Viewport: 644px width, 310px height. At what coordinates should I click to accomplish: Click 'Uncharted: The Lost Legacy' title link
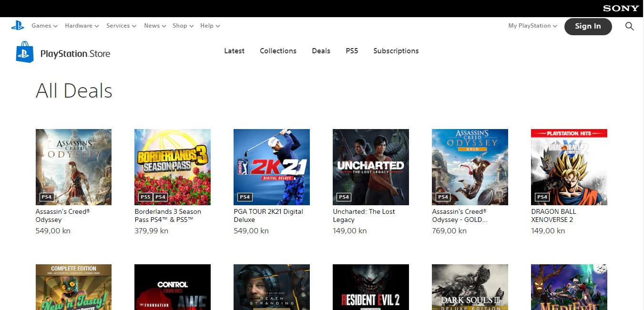pos(364,216)
